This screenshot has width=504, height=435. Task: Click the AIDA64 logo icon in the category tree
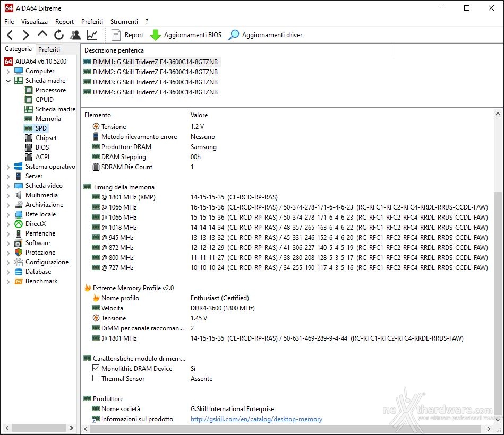[x=8, y=62]
